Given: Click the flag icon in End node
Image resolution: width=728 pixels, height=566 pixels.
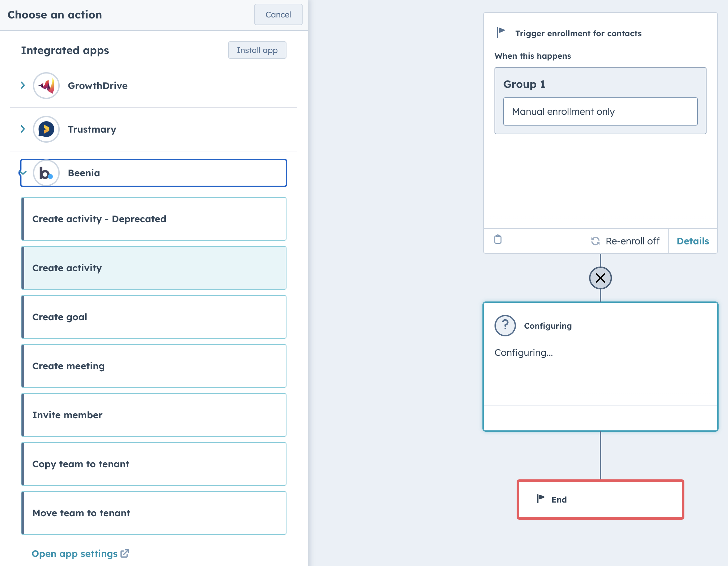Looking at the screenshot, I should click(540, 499).
